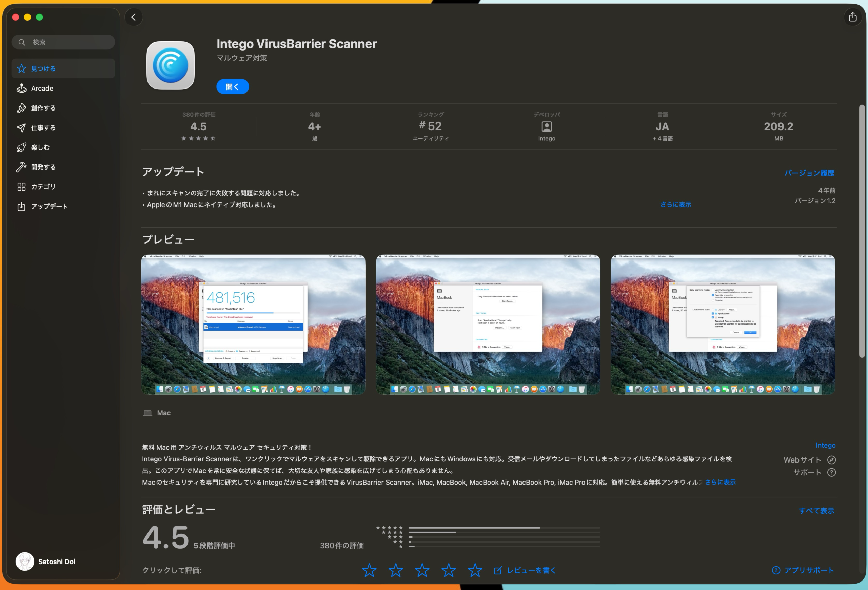Click the developer Intego person icon
Screen dimensions: 868x590
point(547,127)
